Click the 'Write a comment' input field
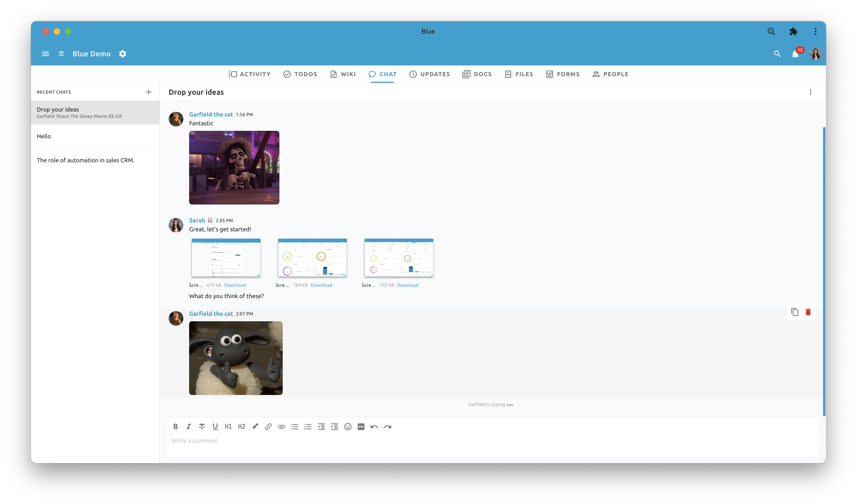Image resolution: width=857 pixels, height=504 pixels. tap(493, 441)
